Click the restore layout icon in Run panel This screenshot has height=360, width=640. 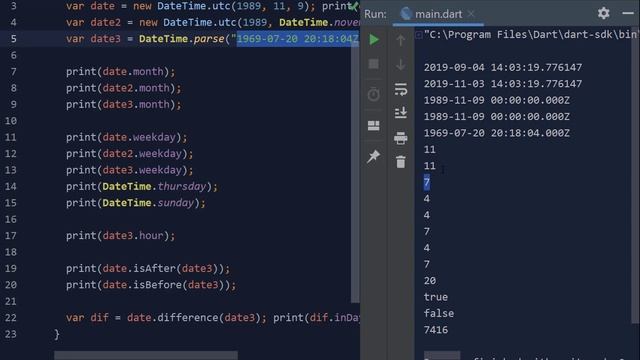tap(373, 125)
